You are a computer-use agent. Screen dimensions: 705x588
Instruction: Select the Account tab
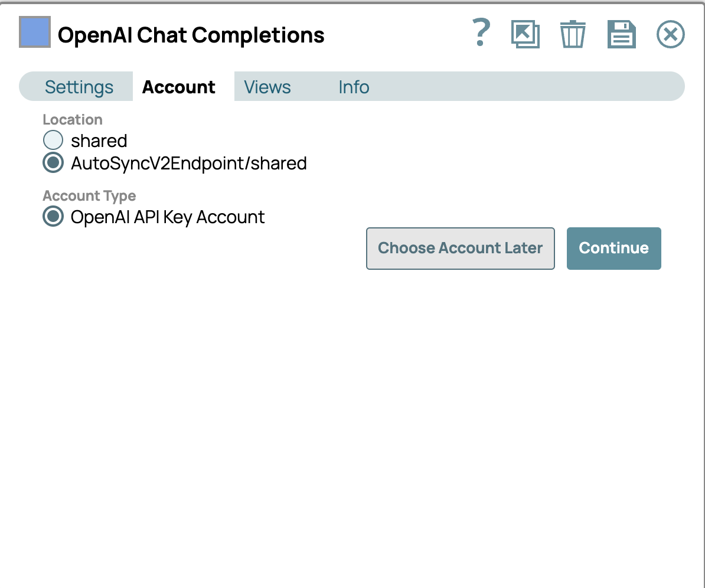(179, 87)
